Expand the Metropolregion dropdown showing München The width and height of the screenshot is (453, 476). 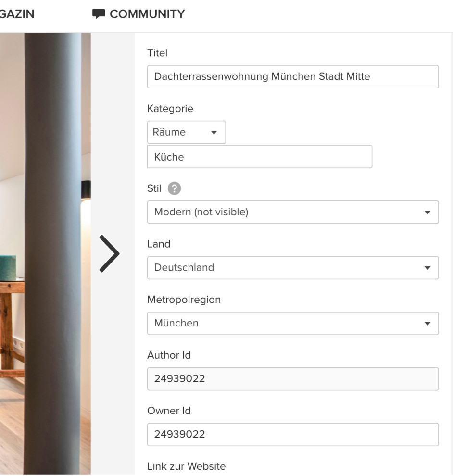tap(292, 323)
